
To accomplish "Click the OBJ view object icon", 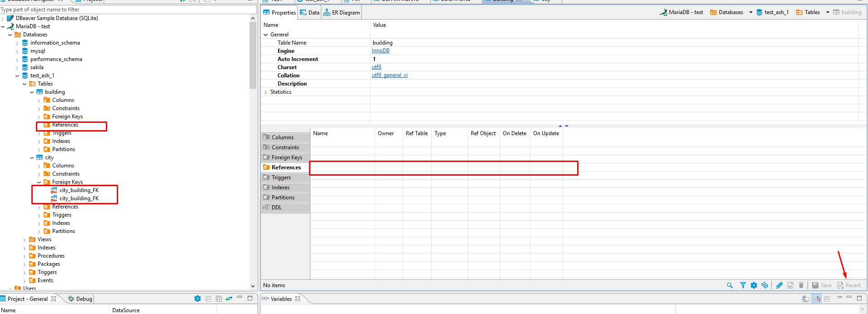I will coord(790,285).
